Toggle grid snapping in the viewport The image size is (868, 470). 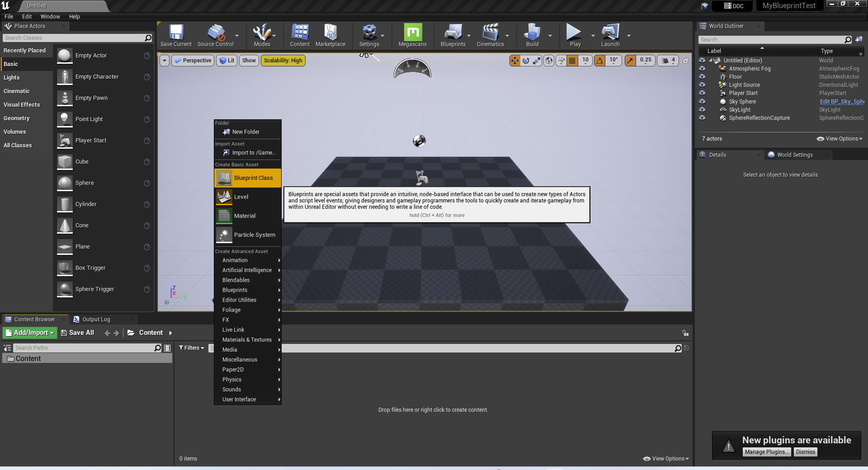pos(572,61)
